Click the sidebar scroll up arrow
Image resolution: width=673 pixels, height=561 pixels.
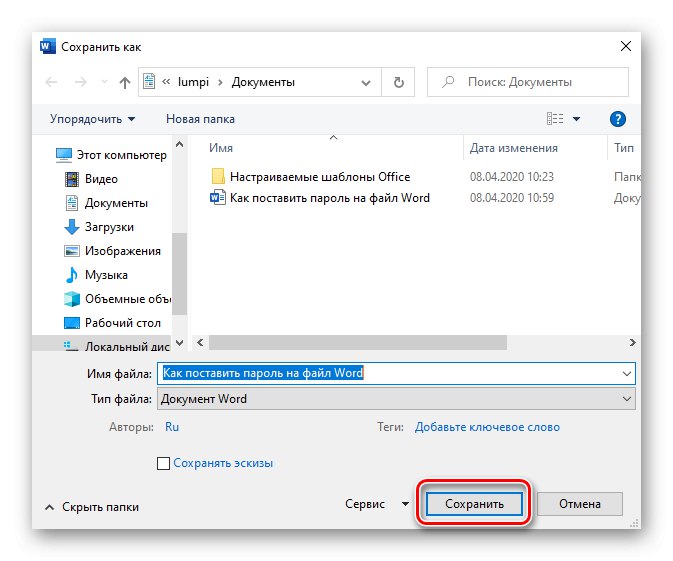(179, 144)
